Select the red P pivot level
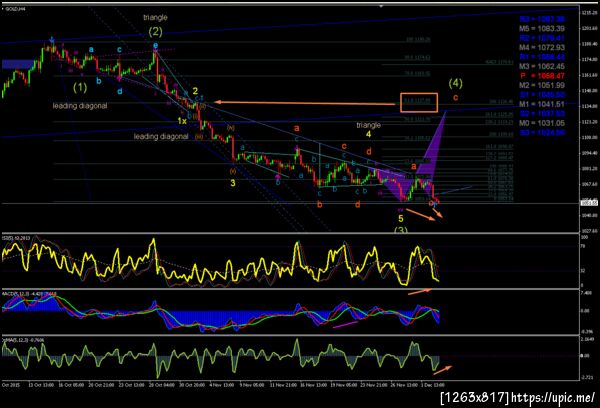Viewport: 600px width, 408px height. [x=542, y=76]
